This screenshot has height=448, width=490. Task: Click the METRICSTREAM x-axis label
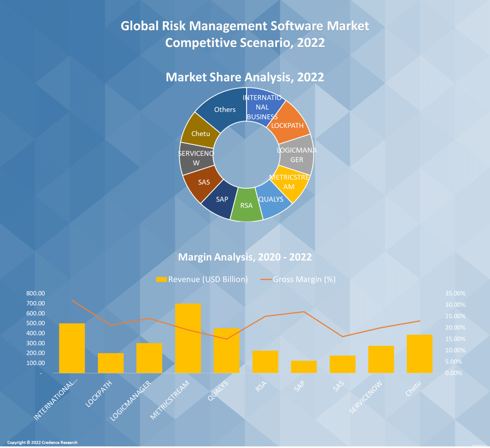pos(170,400)
